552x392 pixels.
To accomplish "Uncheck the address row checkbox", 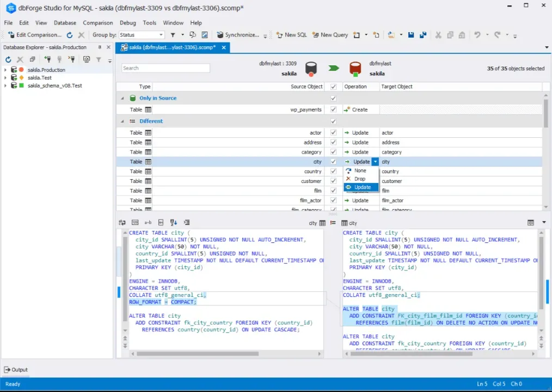I will [x=333, y=142].
